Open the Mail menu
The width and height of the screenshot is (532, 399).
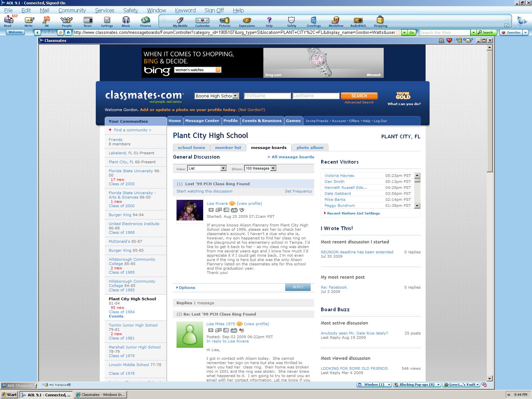(x=45, y=10)
